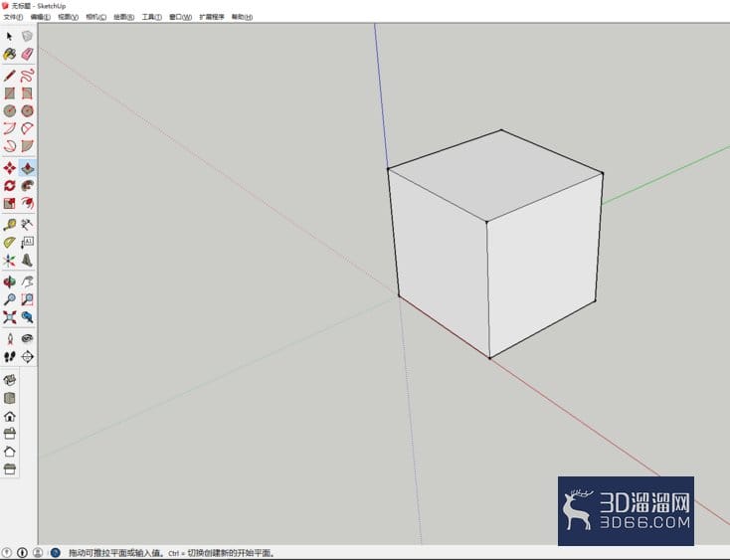Open the 帮助(H) menu
The height and width of the screenshot is (560, 730).
click(242, 17)
